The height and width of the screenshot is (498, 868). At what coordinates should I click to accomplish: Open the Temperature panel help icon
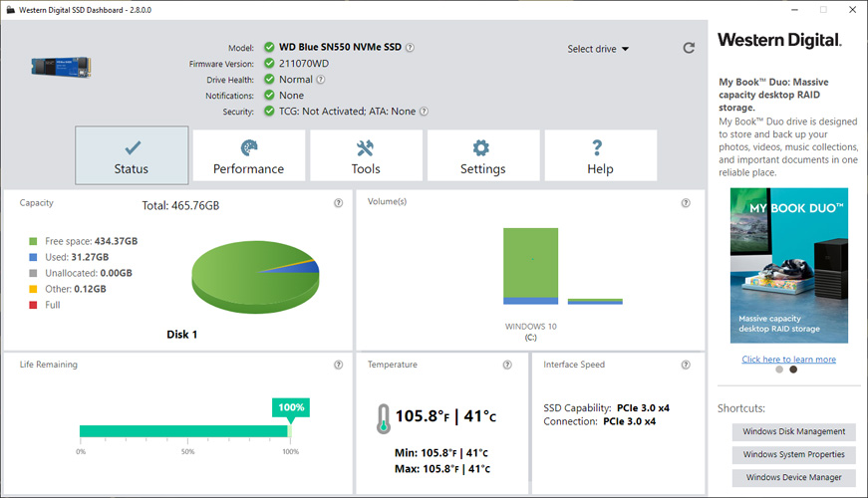click(x=507, y=365)
